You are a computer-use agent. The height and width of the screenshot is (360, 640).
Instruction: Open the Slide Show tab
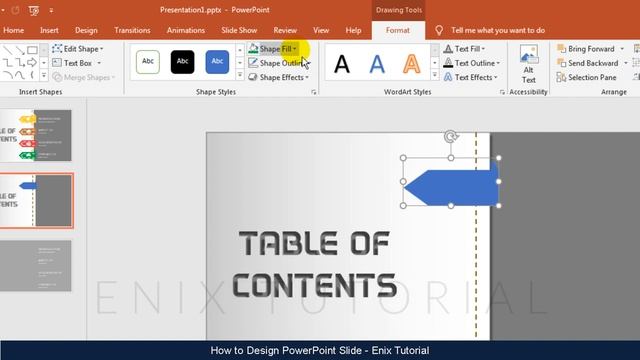click(x=239, y=30)
